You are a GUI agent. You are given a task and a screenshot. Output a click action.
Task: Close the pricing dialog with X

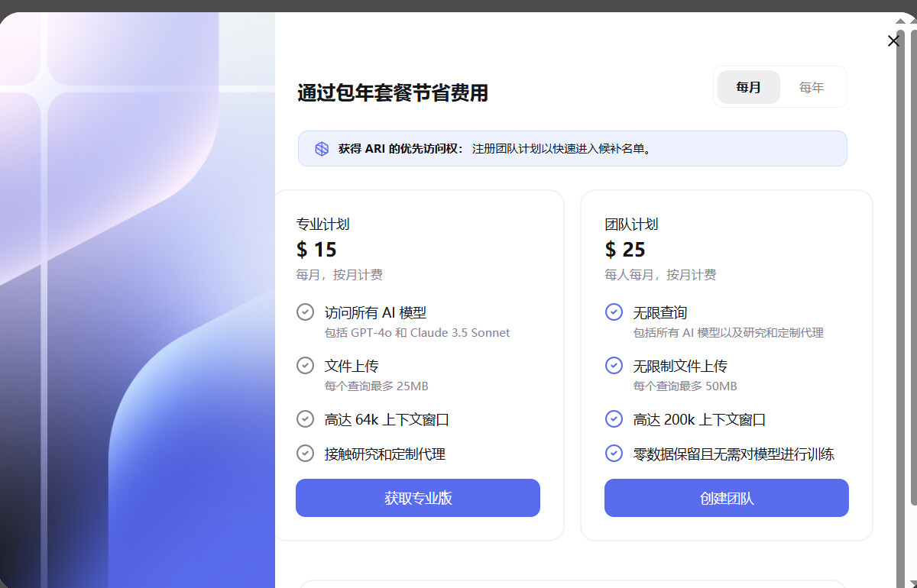pos(893,41)
